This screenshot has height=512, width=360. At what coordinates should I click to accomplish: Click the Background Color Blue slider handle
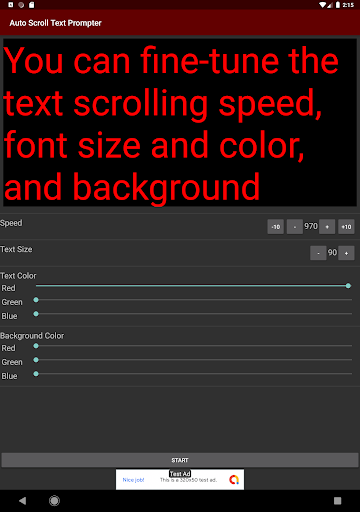(36, 374)
